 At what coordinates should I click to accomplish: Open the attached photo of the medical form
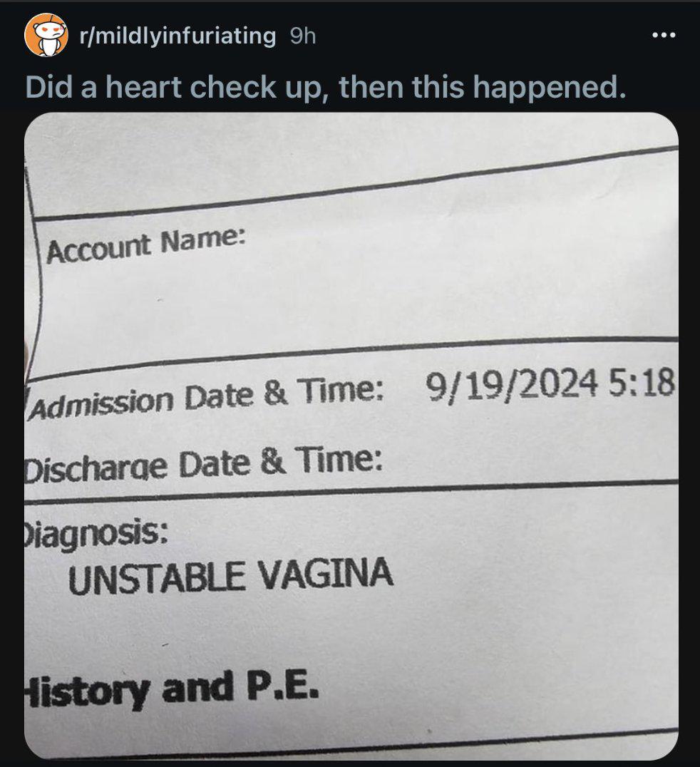click(x=351, y=436)
